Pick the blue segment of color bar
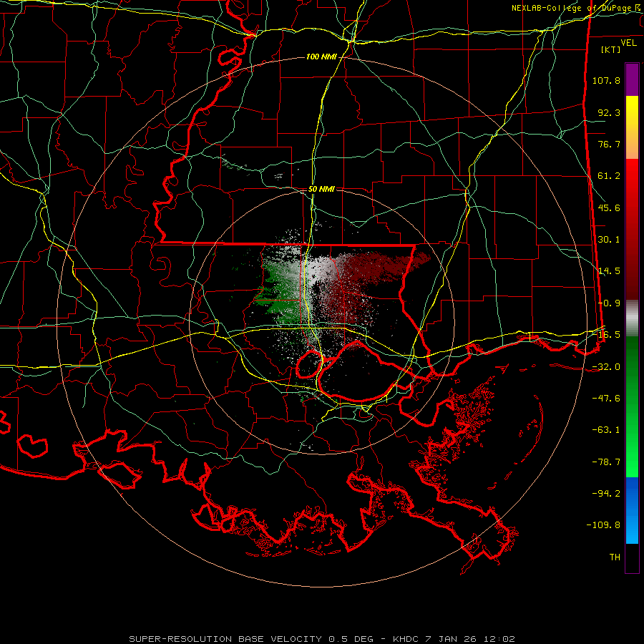 (x=632, y=510)
